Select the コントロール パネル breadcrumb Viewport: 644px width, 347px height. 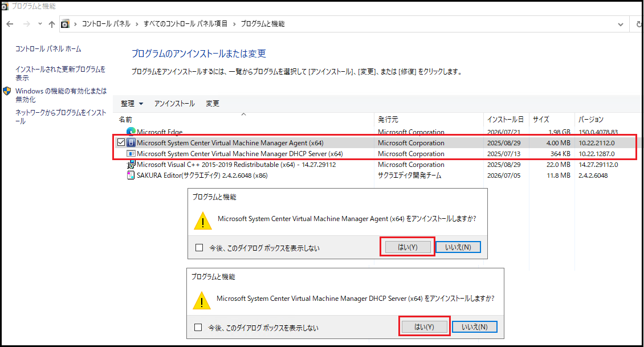coord(106,24)
